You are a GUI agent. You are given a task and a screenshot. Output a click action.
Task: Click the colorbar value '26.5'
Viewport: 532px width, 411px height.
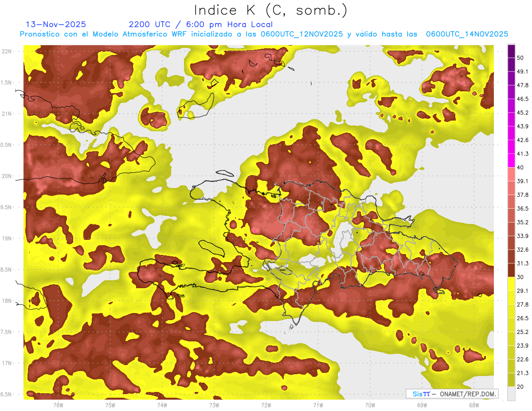pos(523,318)
